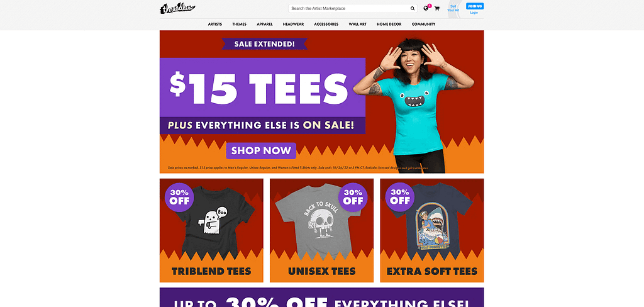Open the Wall Art menu

[x=358, y=25]
